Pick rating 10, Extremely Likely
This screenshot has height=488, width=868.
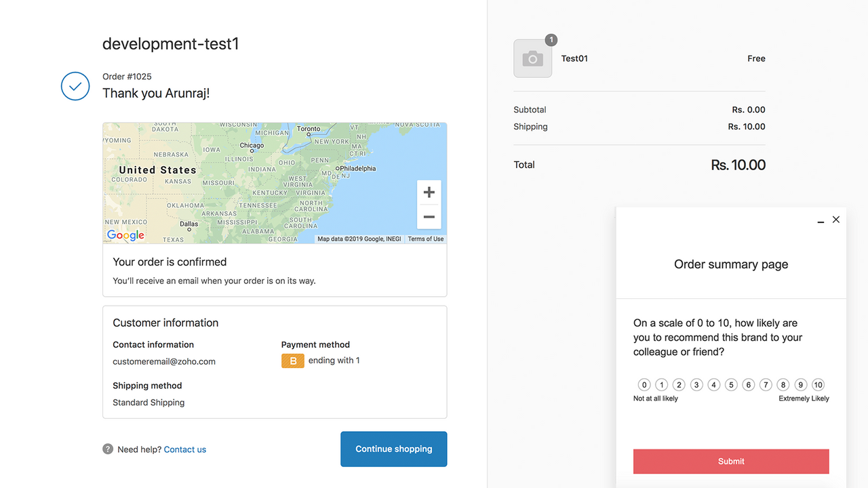click(x=818, y=384)
